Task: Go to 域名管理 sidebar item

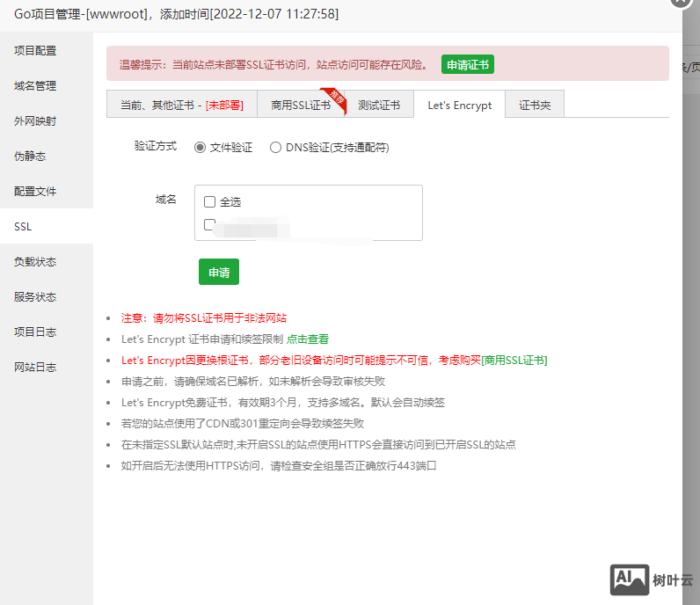Action: 35,85
